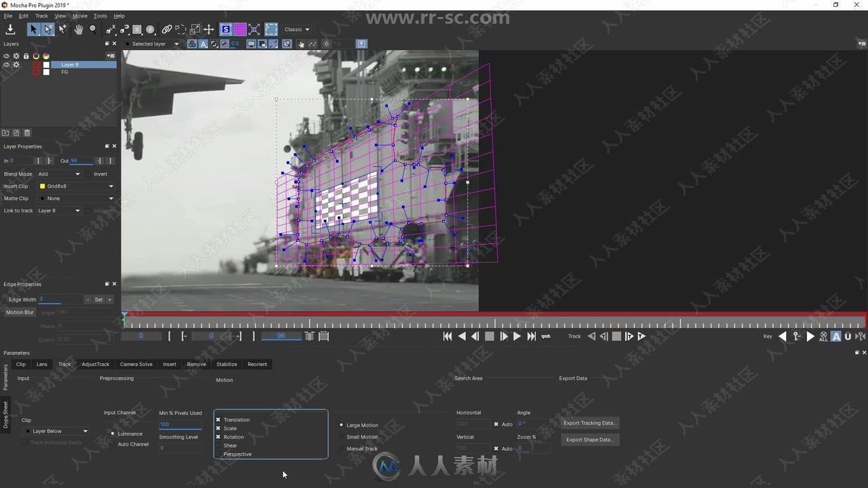Delete layer with the trash icon
Image resolution: width=868 pixels, height=488 pixels.
pyautogui.click(x=27, y=133)
